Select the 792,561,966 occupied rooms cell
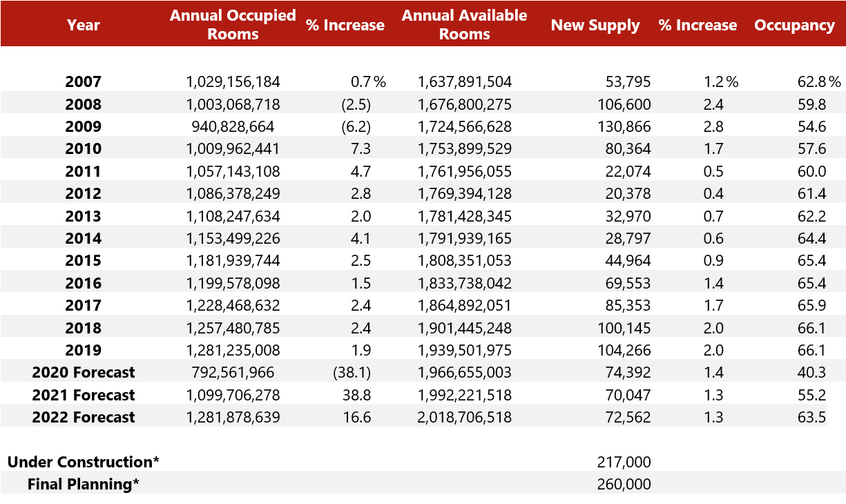846x504 pixels. click(233, 373)
